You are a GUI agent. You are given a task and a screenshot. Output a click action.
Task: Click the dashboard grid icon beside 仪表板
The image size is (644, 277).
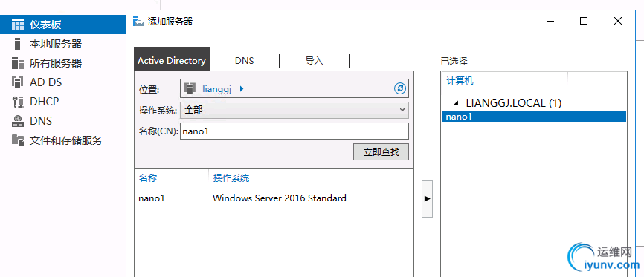coord(18,25)
